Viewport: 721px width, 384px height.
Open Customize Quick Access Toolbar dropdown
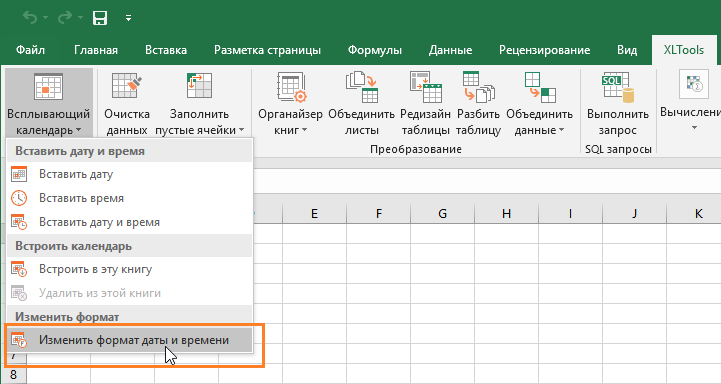tap(128, 18)
